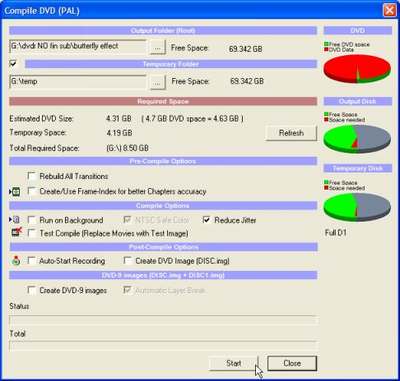Click the Output Disk pie chart
The image size is (400, 381).
[357, 139]
